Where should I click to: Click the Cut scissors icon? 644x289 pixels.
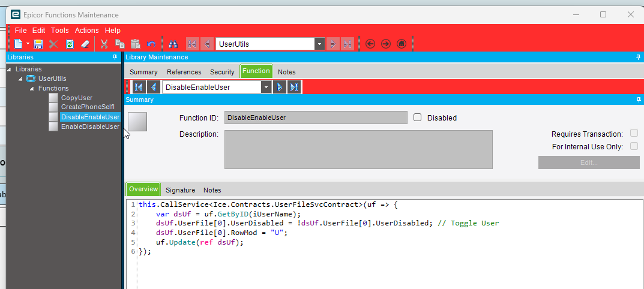tap(104, 44)
